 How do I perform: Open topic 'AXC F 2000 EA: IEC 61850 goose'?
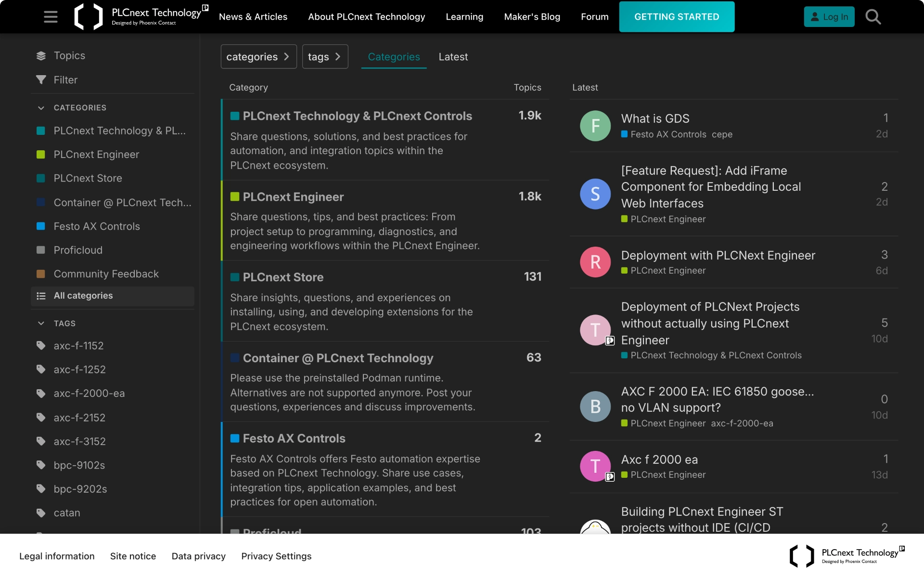(x=717, y=400)
